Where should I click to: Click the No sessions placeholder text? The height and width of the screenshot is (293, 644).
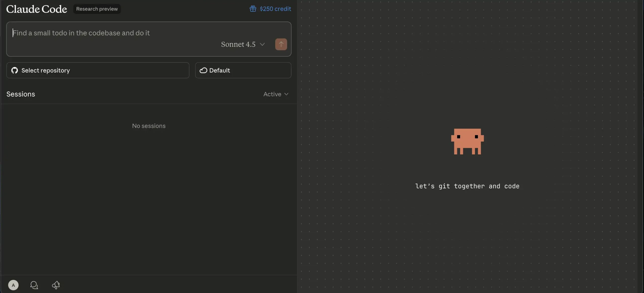pos(149,126)
